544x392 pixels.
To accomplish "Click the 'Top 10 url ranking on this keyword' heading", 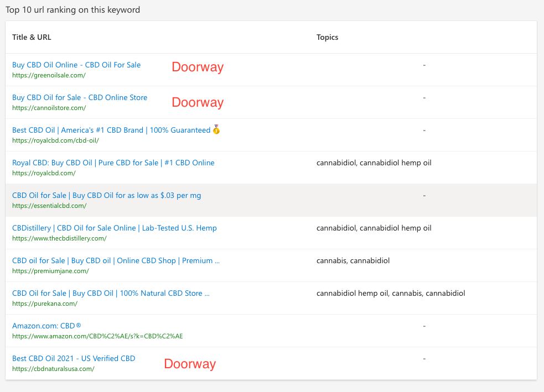I will pyautogui.click(x=72, y=10).
